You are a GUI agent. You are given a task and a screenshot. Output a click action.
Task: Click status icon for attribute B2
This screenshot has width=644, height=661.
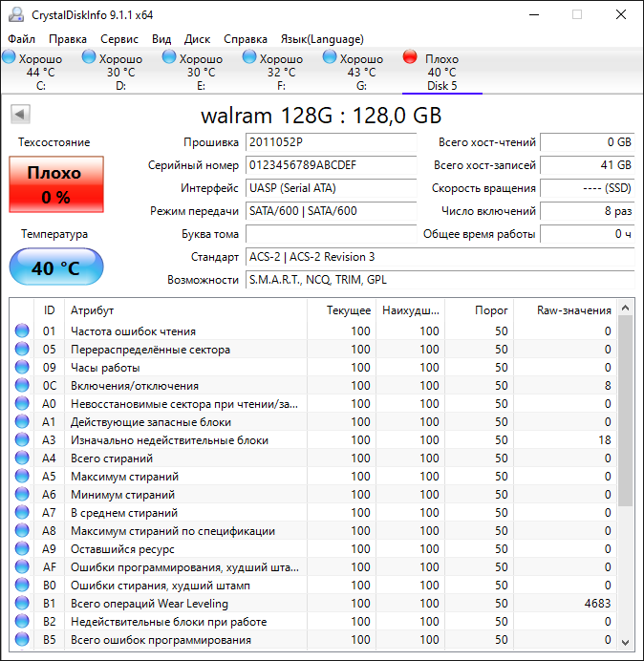click(x=22, y=621)
